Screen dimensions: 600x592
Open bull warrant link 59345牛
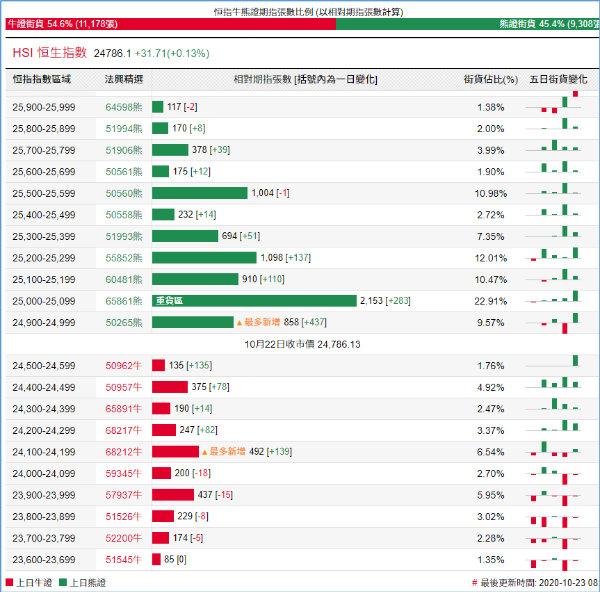124,473
